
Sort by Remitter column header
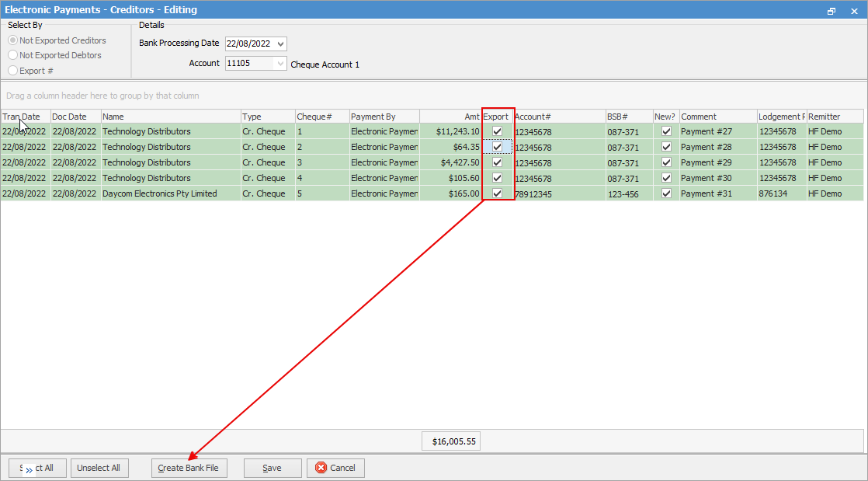point(835,117)
